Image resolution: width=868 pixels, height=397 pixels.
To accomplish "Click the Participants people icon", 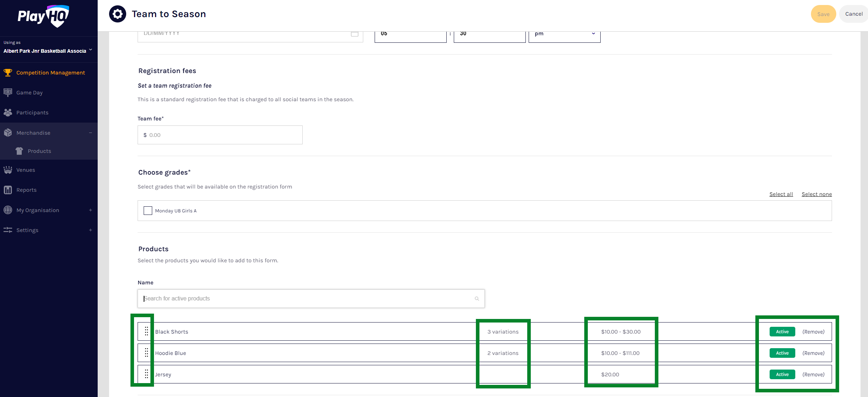I will pos(8,112).
